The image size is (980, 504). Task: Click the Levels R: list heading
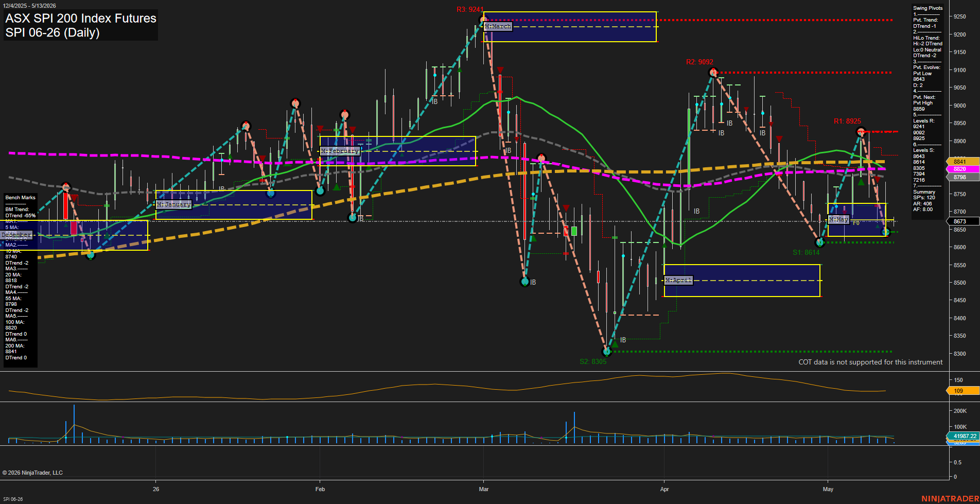[x=923, y=121]
